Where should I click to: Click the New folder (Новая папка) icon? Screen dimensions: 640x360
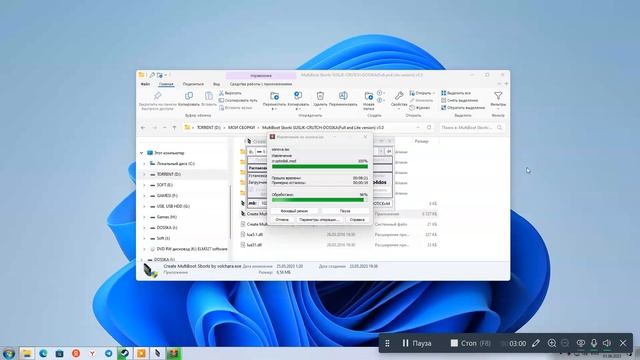(369, 96)
